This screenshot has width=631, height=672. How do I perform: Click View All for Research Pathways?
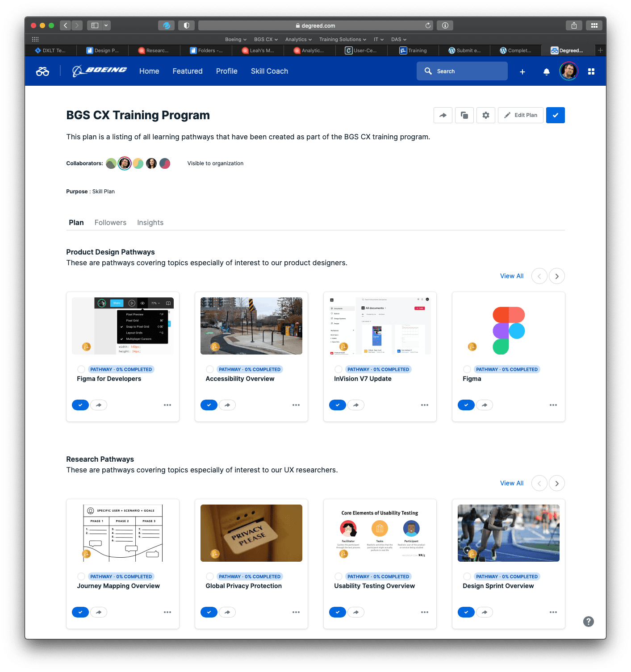click(x=511, y=483)
